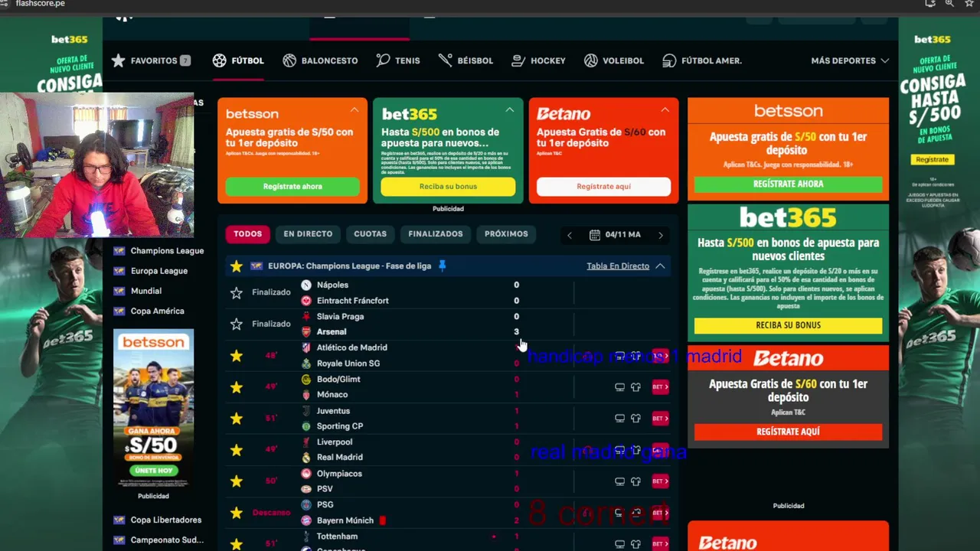Click the Baloncesto basketball icon
980x551 pixels.
click(289, 60)
